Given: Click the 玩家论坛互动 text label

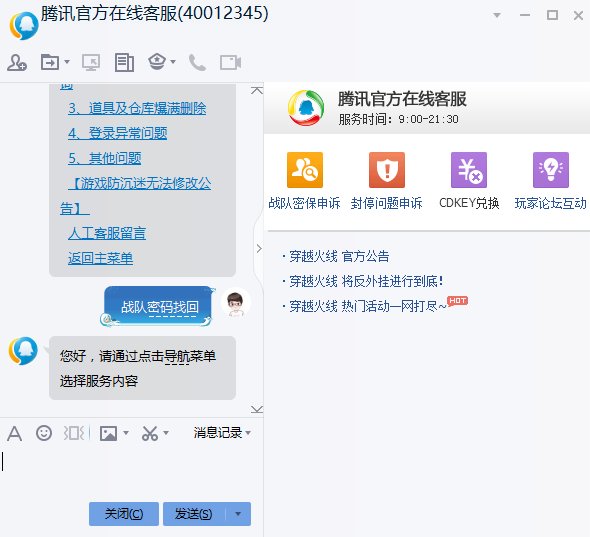Looking at the screenshot, I should [x=550, y=203].
